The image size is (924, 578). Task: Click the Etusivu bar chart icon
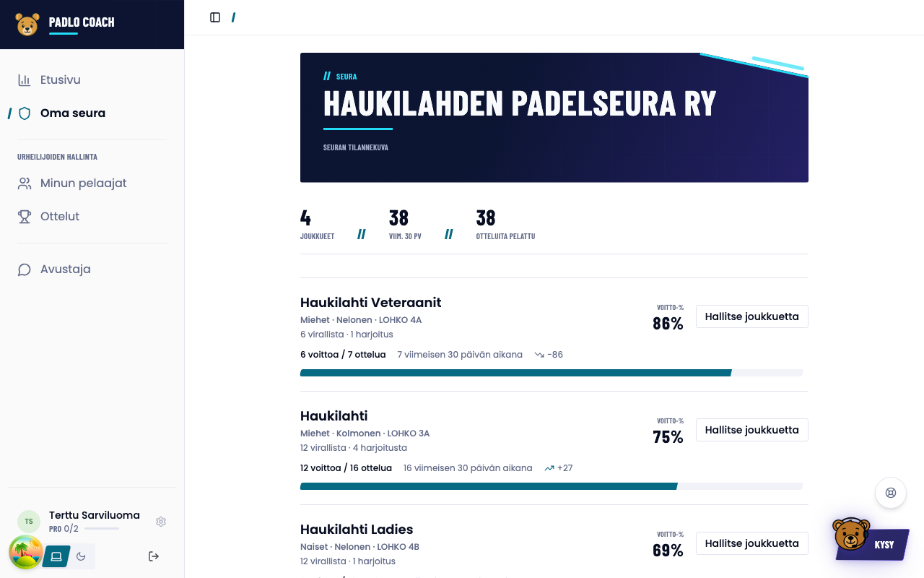[x=25, y=80]
